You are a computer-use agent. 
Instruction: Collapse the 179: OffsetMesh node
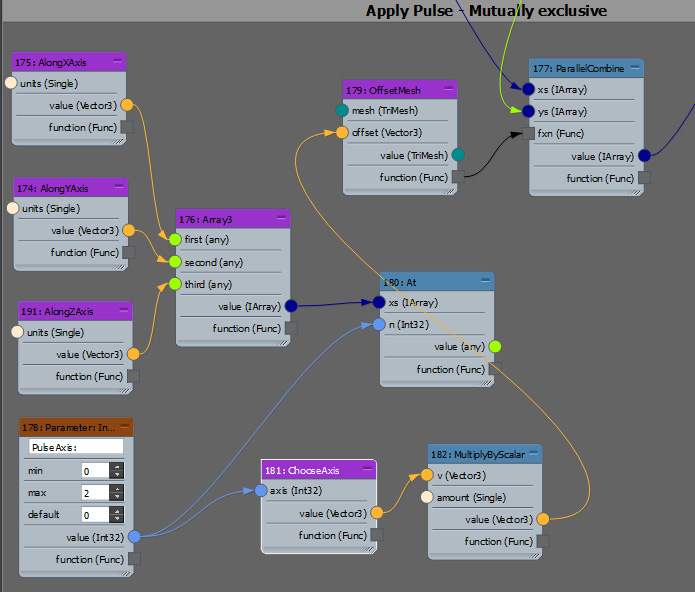tap(449, 89)
